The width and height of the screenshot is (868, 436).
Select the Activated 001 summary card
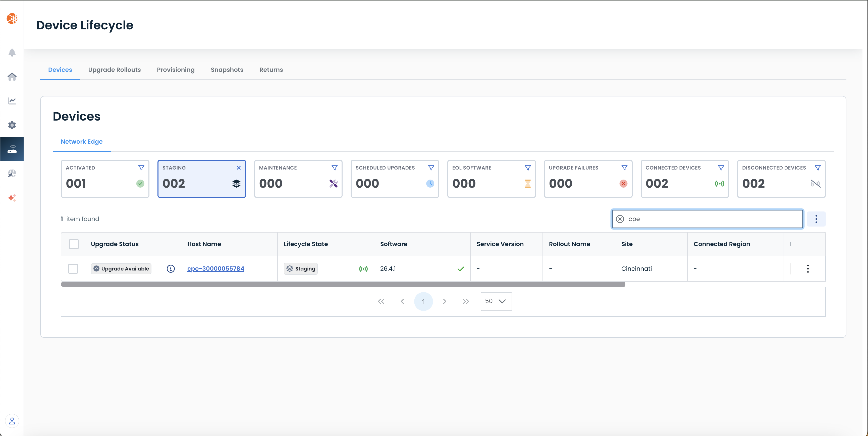click(105, 179)
